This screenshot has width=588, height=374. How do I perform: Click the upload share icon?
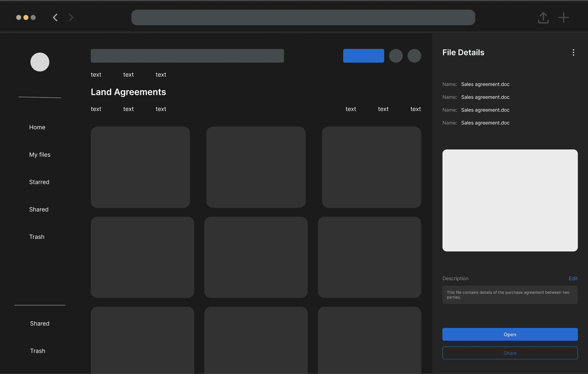pyautogui.click(x=543, y=18)
